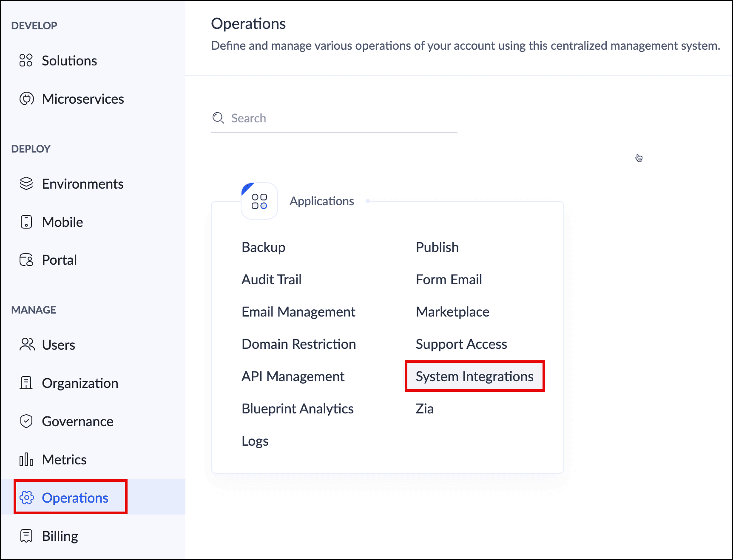
Task: Open the Backup operations link
Action: [263, 247]
